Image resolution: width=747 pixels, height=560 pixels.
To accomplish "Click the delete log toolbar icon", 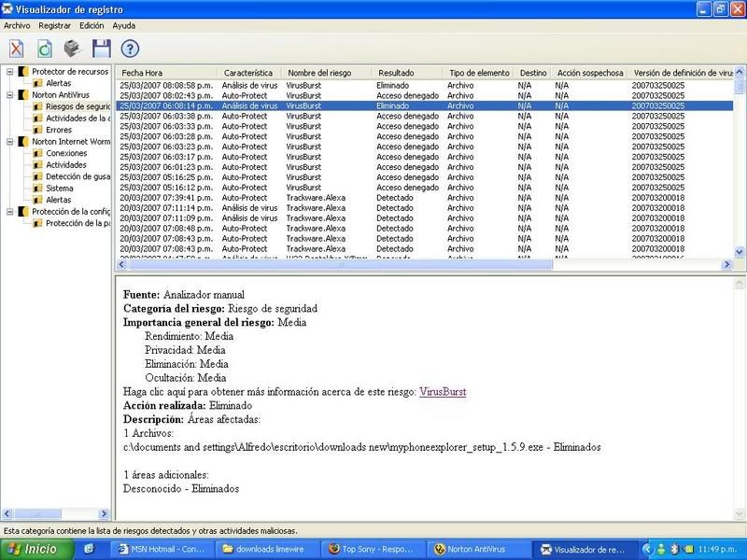I will pyautogui.click(x=16, y=49).
